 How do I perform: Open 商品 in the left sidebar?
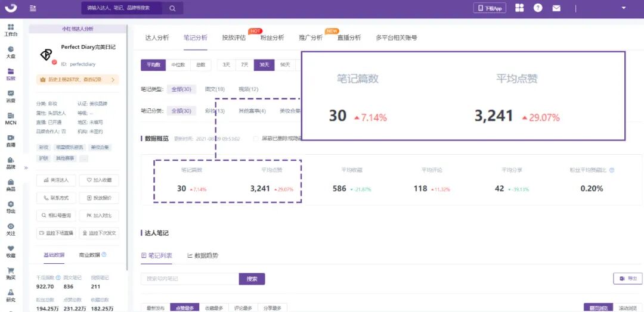tap(11, 185)
